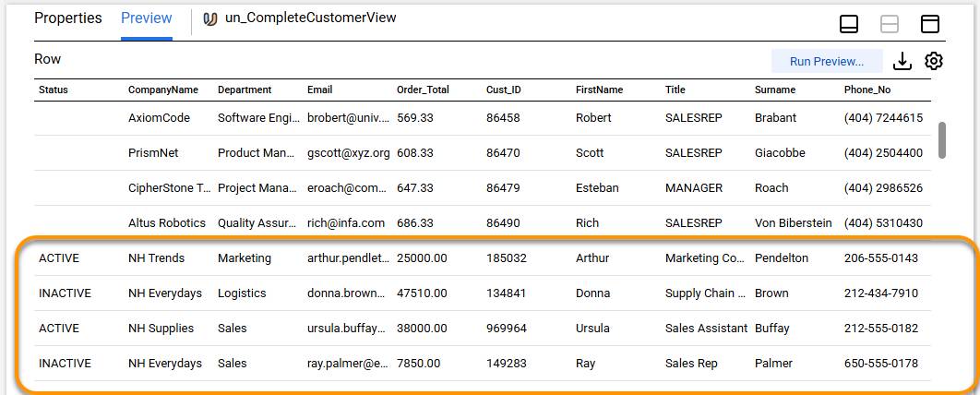Choose the split panel layout icon
This screenshot has height=395, width=980.
click(889, 24)
